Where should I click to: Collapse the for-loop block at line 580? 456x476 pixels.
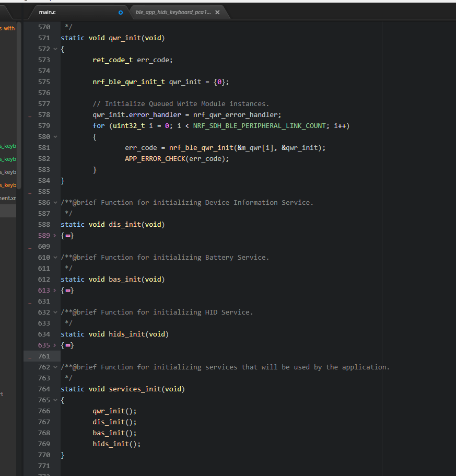55,137
